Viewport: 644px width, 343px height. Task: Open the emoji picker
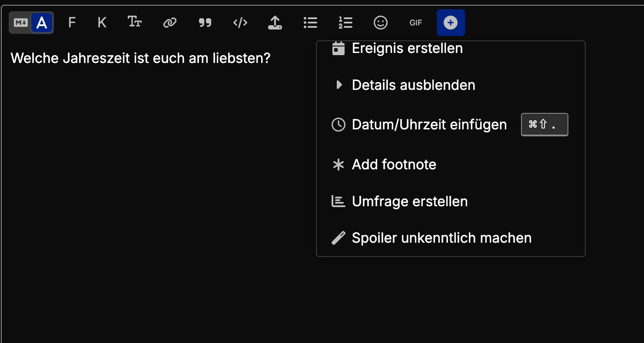tap(381, 23)
